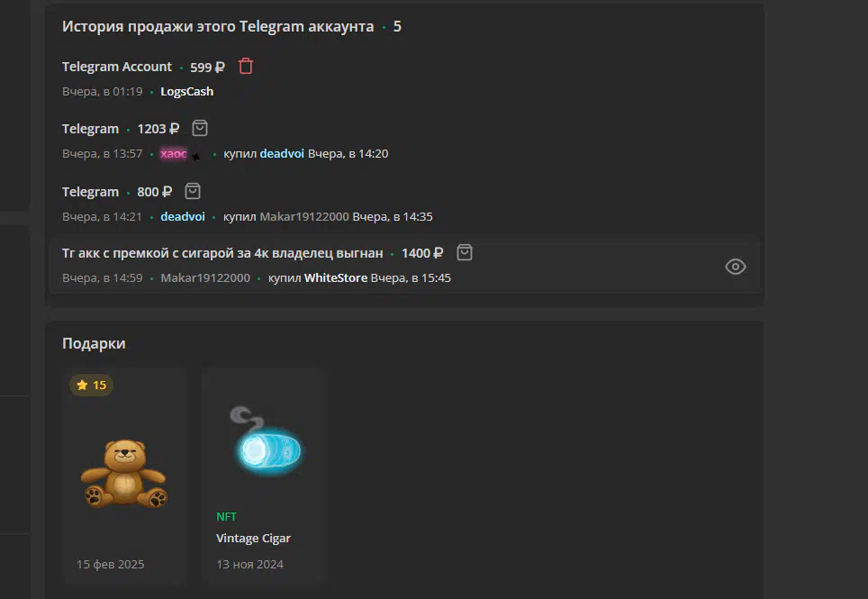Click the timestamp Вчера, в 14:21
Screen dimensions: 868x599
coord(103,216)
